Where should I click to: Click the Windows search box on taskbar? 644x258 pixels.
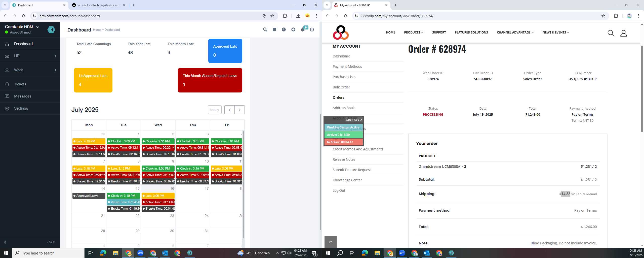click(48, 253)
